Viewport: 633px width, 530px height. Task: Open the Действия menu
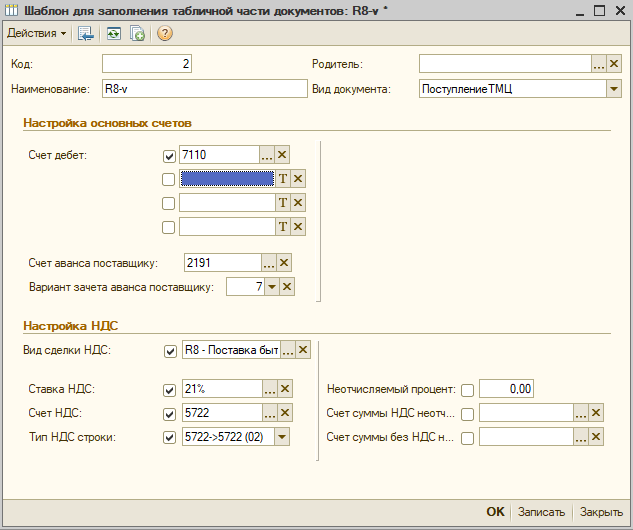[36, 33]
